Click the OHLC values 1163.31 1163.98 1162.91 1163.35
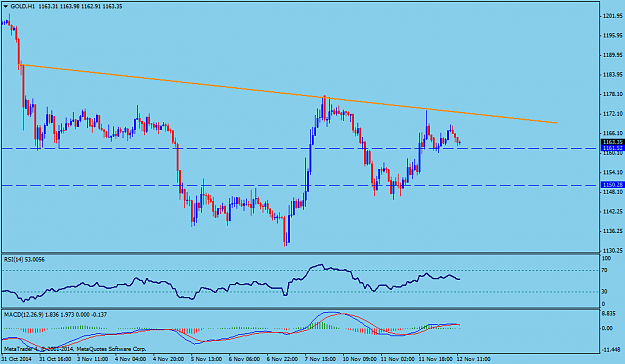625x364 pixels. [x=81, y=7]
